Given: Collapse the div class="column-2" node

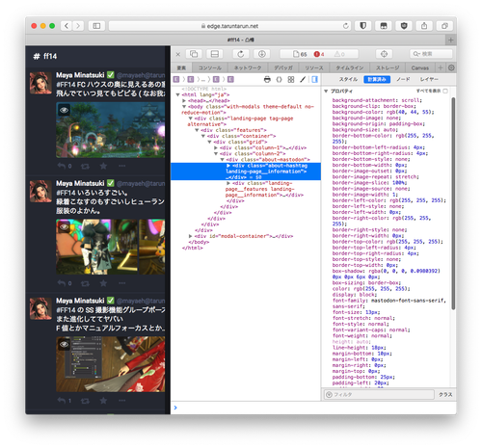Looking at the screenshot, I should click(x=216, y=153).
